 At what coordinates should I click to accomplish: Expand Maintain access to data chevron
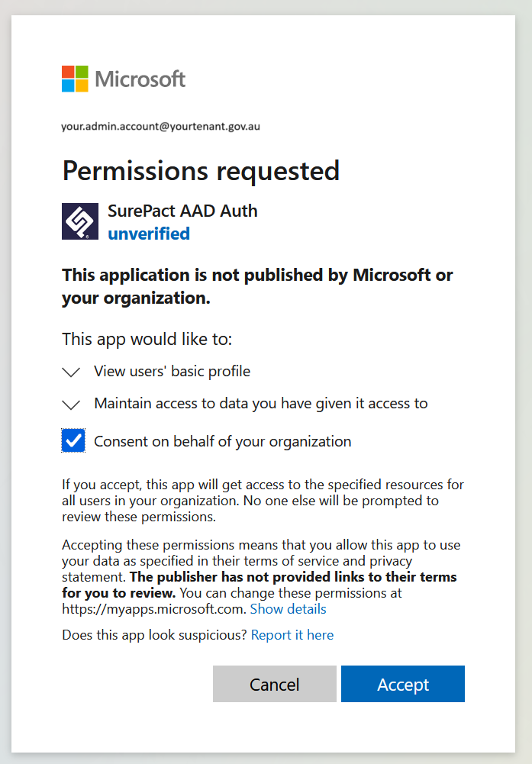(71, 405)
